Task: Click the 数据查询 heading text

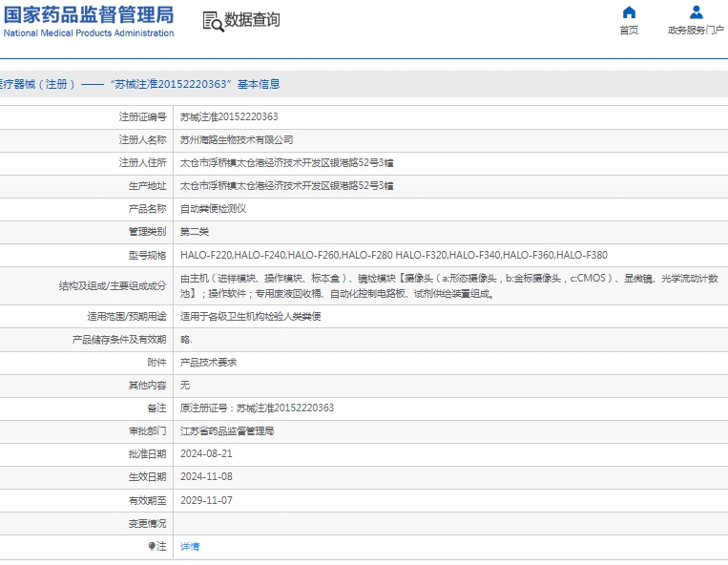Action: tap(252, 19)
